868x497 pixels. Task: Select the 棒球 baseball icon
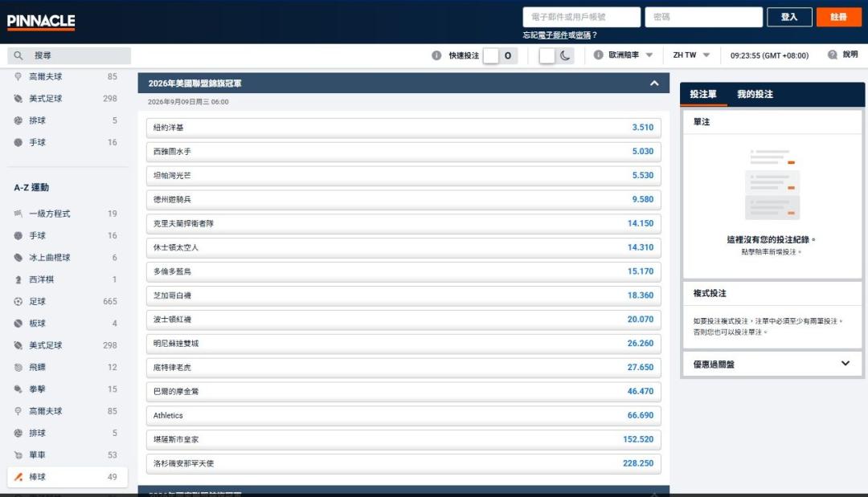[x=18, y=477]
